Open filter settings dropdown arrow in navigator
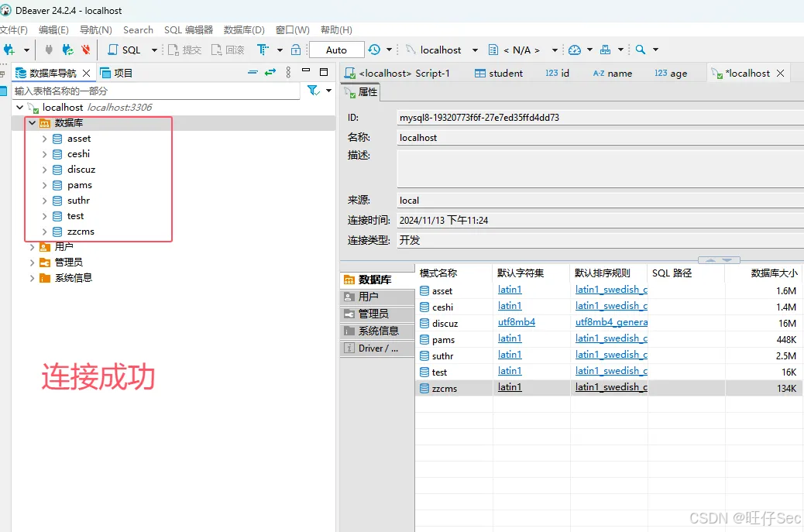 pyautogui.click(x=328, y=91)
